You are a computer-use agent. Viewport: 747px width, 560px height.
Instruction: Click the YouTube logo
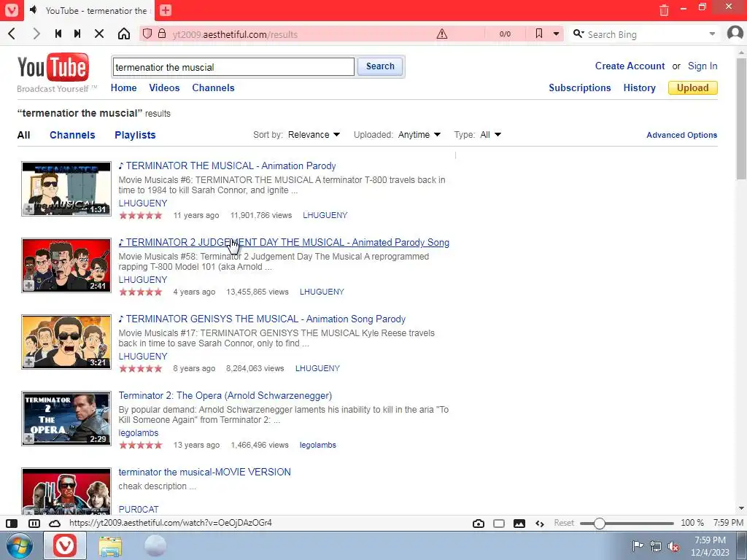point(53,67)
